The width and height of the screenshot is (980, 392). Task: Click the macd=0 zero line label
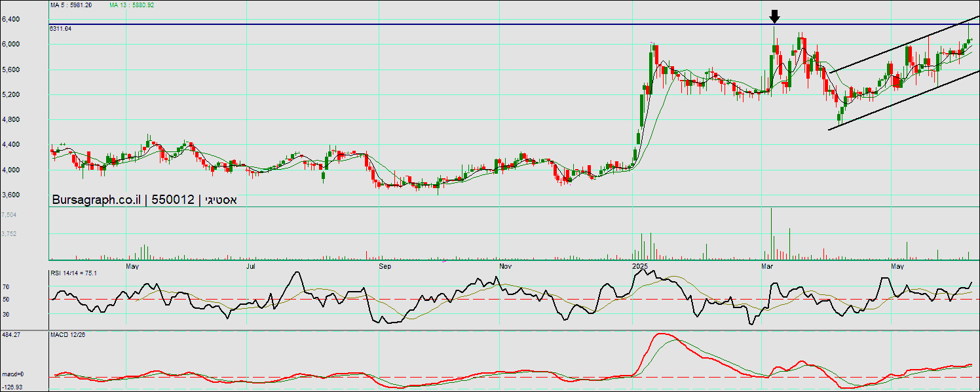point(12,374)
